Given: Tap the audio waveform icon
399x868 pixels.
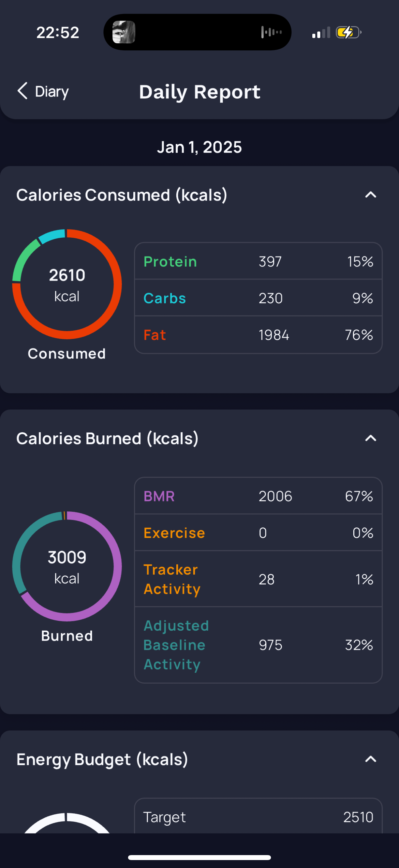Looking at the screenshot, I should tap(271, 32).
